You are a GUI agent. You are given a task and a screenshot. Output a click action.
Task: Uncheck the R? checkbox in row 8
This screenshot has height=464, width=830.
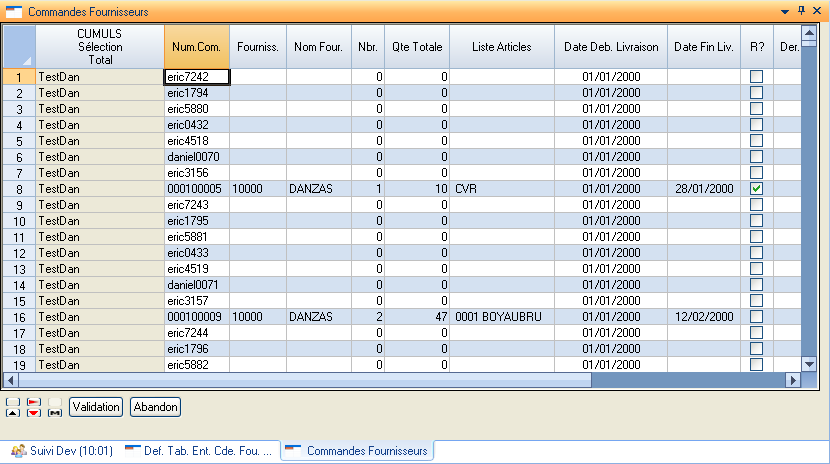tap(757, 188)
